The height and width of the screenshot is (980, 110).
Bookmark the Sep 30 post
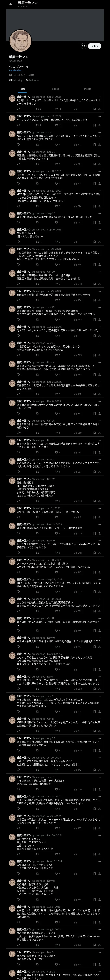pos(95,164)
